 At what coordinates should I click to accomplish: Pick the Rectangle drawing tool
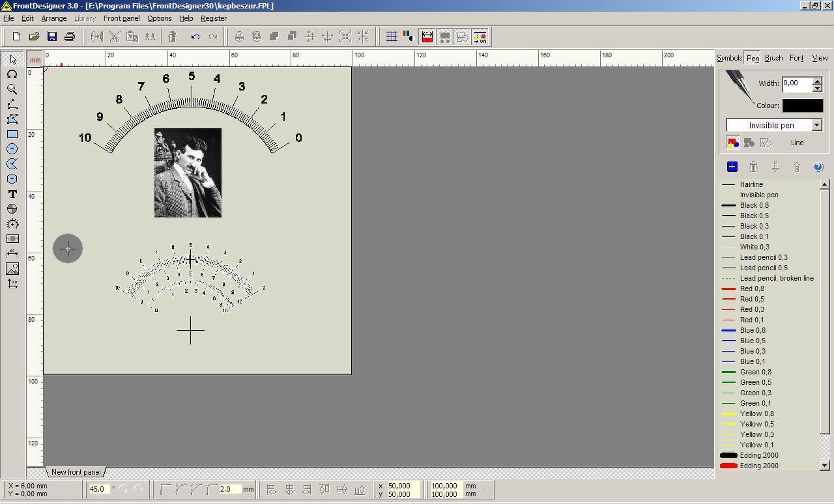click(x=12, y=134)
